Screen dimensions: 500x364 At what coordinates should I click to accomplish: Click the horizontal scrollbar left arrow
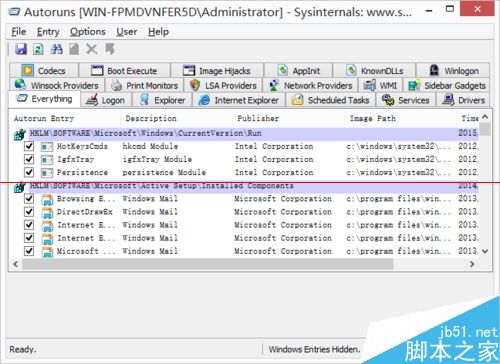[16, 264]
